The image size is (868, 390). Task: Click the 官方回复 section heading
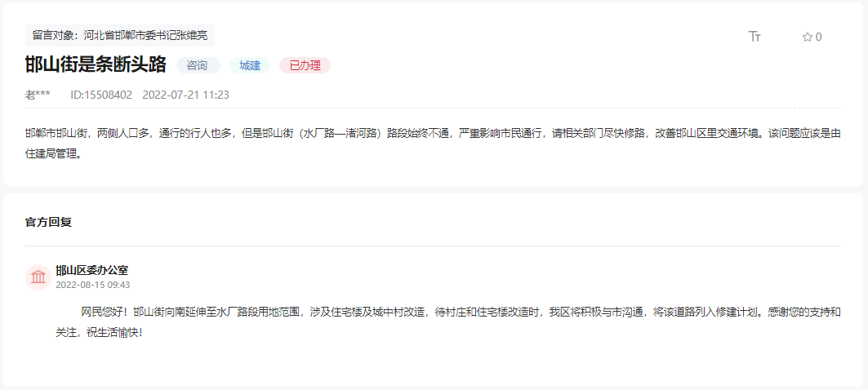[x=49, y=222]
